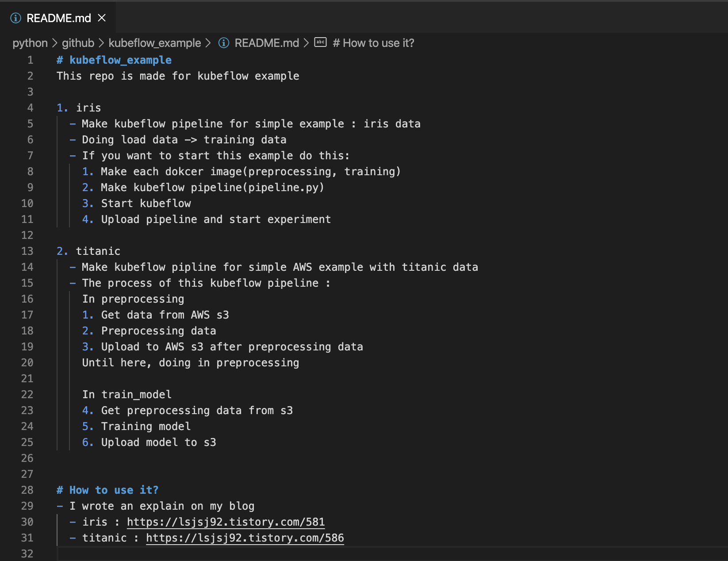Click line 'Make each dokcer image(preprocessing, training)'
This screenshot has height=561, width=728.
(x=251, y=172)
